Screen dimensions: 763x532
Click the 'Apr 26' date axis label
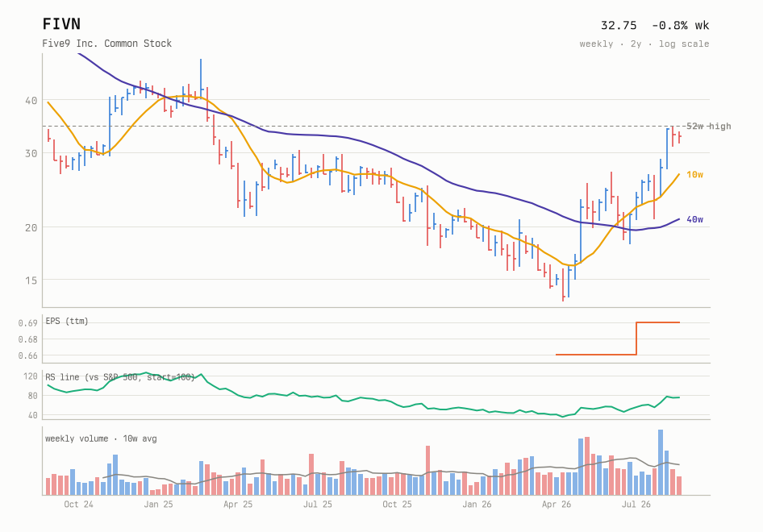click(x=557, y=505)
